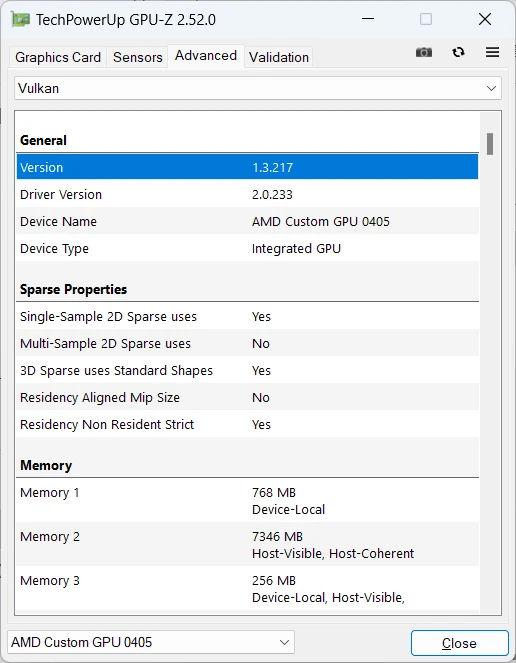Click the refresh arrows icon

(x=458, y=52)
